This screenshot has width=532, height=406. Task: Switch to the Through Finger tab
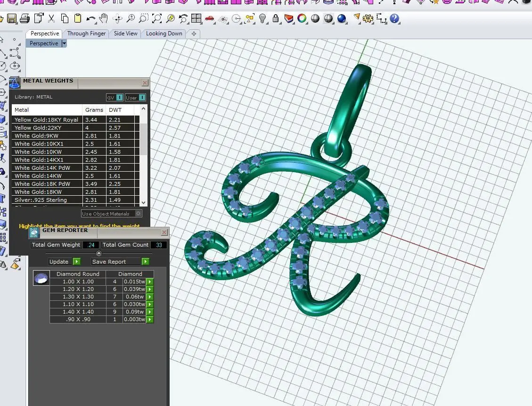click(x=86, y=33)
